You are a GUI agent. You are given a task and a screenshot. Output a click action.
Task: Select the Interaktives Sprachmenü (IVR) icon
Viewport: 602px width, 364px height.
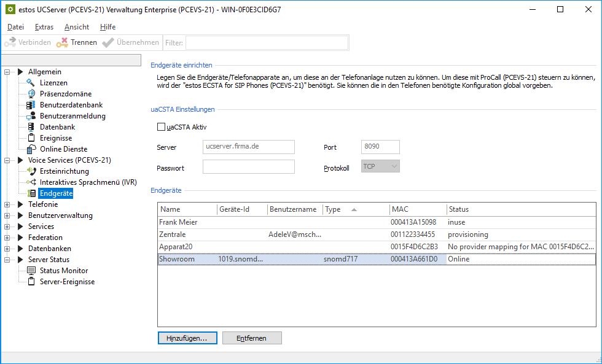coord(31,182)
